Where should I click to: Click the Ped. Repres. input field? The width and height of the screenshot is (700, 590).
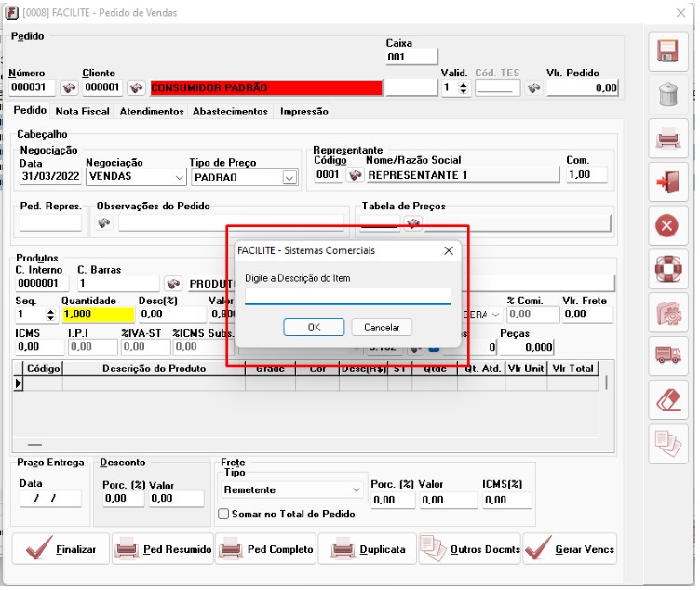[x=50, y=222]
